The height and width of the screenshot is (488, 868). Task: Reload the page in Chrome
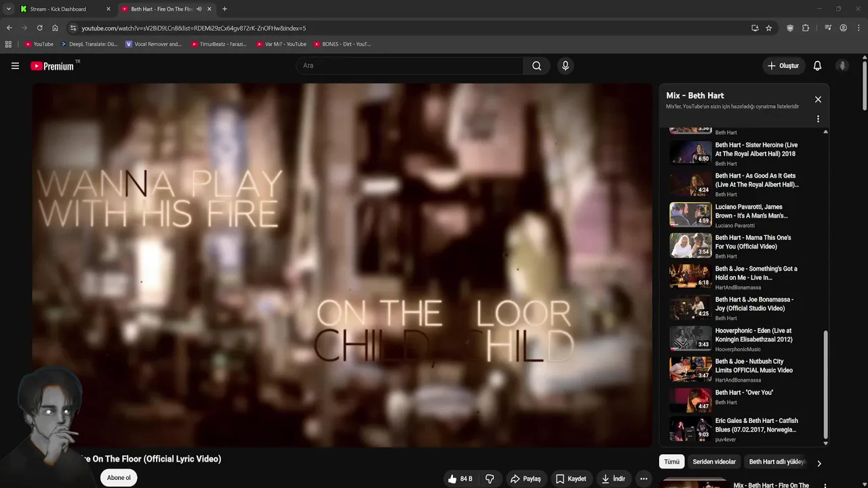tap(39, 28)
